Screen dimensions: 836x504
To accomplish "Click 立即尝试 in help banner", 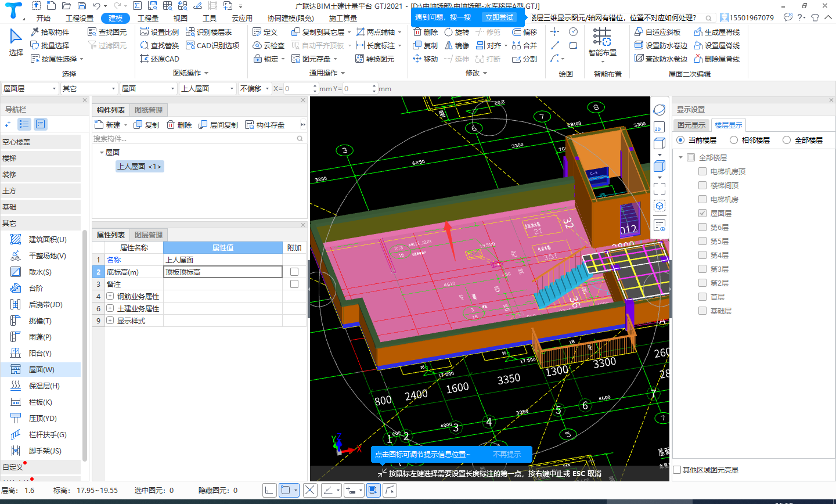I will click(x=499, y=17).
